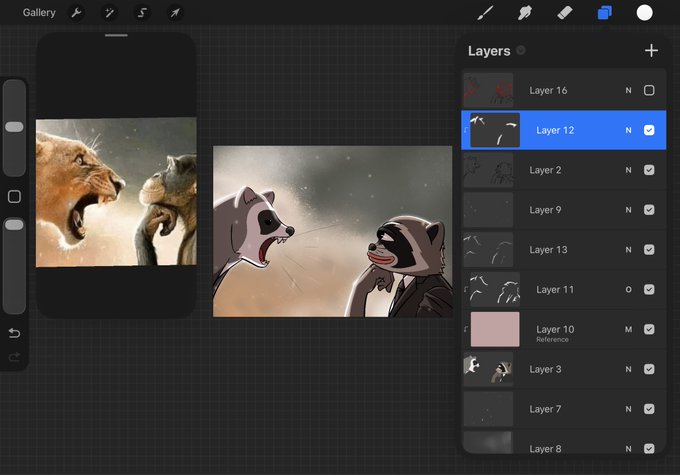Select the Smudge finger tool
The image size is (680, 475).
point(525,13)
